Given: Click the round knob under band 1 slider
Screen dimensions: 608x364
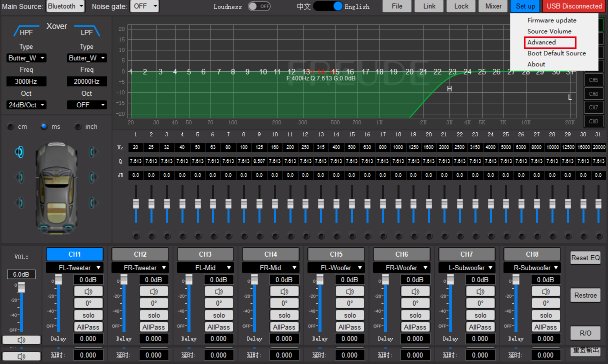Looking at the screenshot, I should coord(135,236).
